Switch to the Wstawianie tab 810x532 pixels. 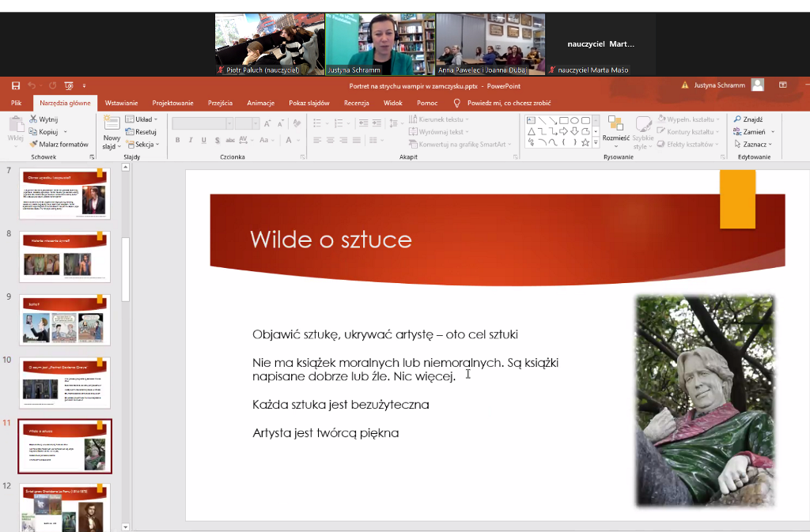point(121,103)
